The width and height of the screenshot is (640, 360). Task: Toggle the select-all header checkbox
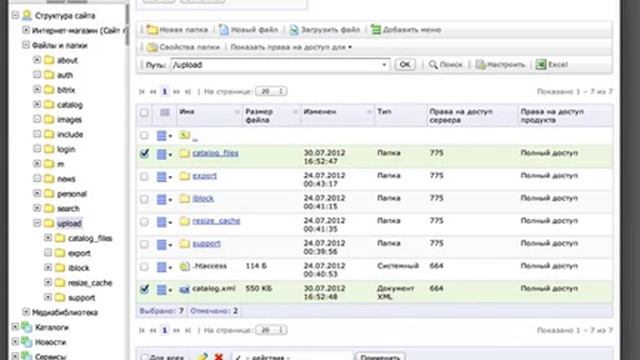[x=144, y=113]
